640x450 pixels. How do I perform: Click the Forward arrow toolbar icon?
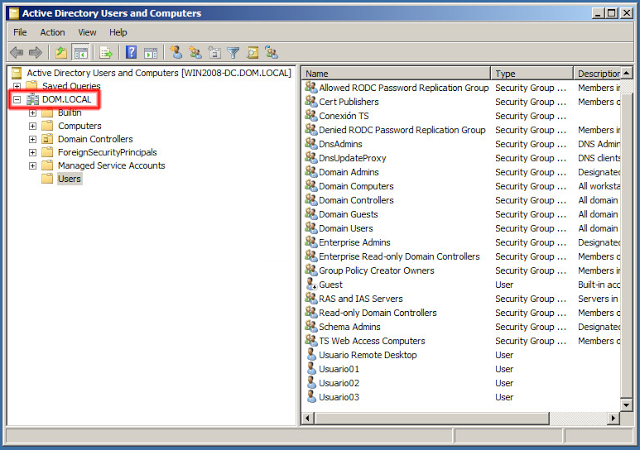(36, 53)
